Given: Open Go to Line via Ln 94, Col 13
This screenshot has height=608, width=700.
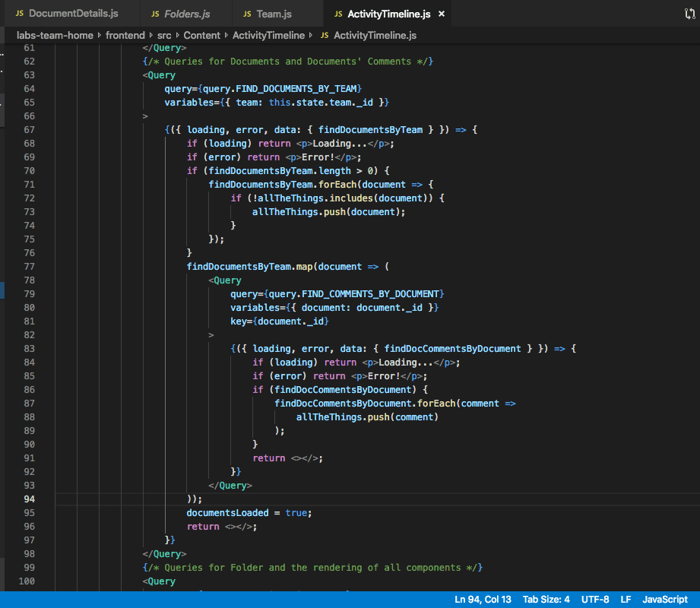Looking at the screenshot, I should (x=483, y=600).
